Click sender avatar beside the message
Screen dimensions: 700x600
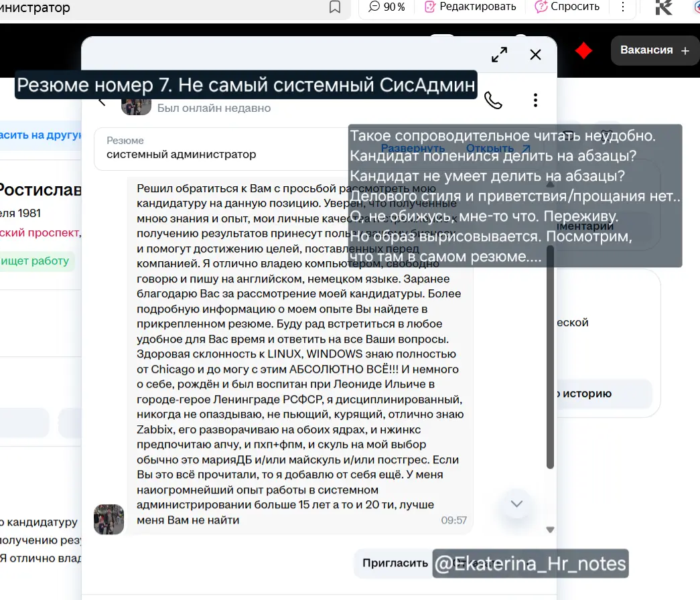(109, 519)
